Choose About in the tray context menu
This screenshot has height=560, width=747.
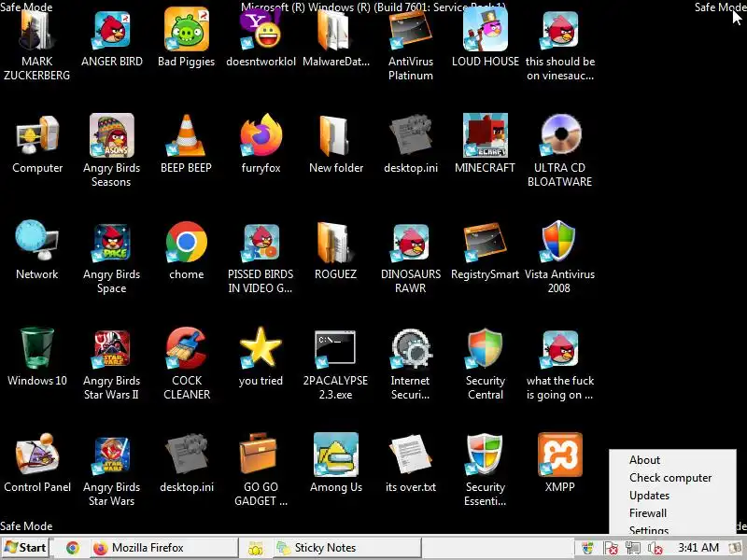(x=644, y=460)
